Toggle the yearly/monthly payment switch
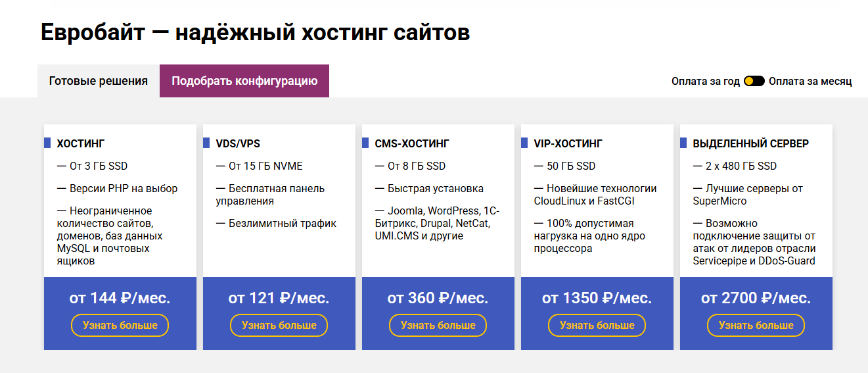This screenshot has height=373, width=868. click(754, 81)
